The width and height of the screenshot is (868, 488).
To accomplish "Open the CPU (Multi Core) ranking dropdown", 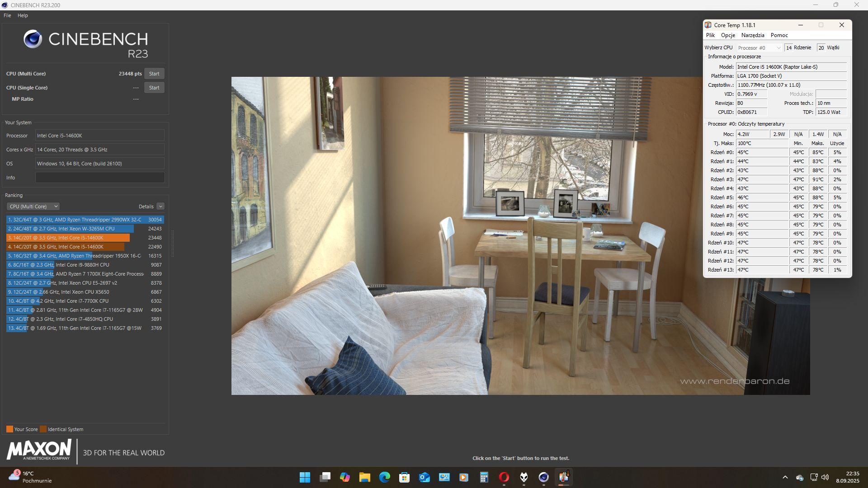I will (x=33, y=206).
